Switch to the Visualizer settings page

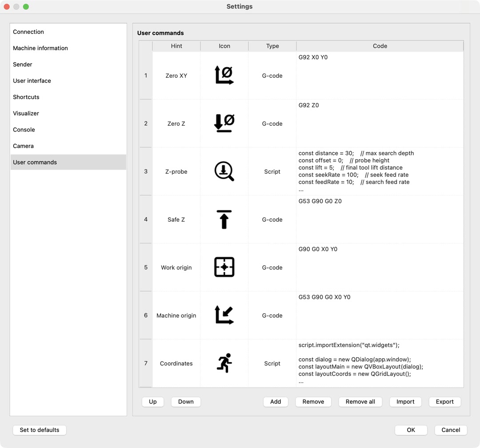tap(26, 113)
